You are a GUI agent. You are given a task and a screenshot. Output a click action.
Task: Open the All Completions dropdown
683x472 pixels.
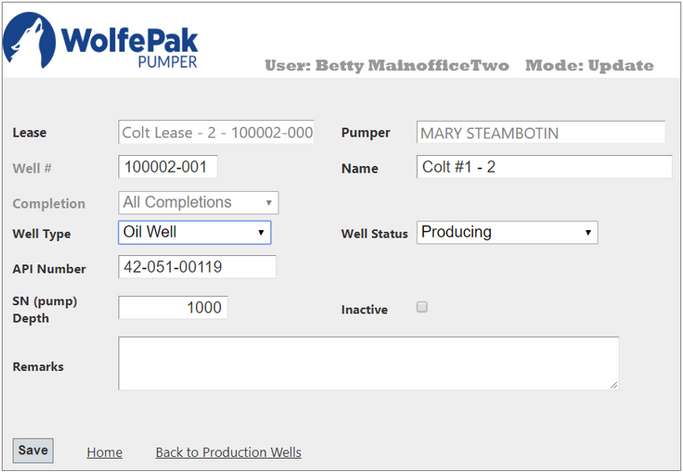click(198, 202)
